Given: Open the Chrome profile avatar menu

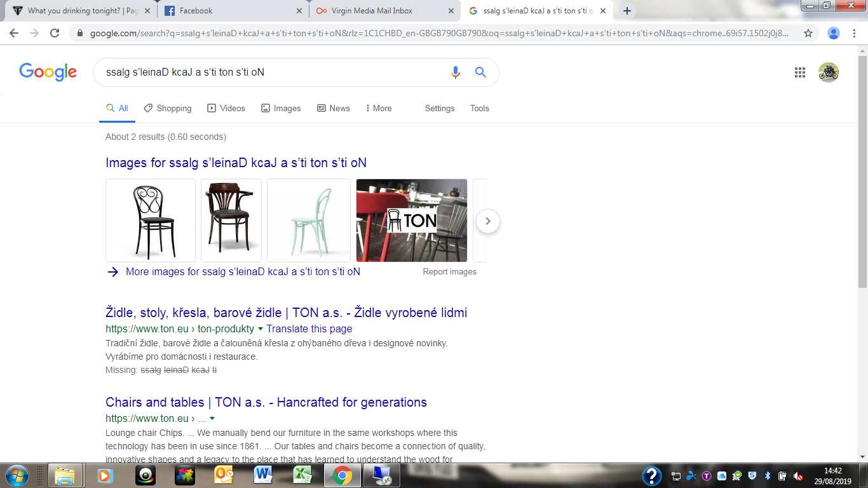Looking at the screenshot, I should pos(834,33).
